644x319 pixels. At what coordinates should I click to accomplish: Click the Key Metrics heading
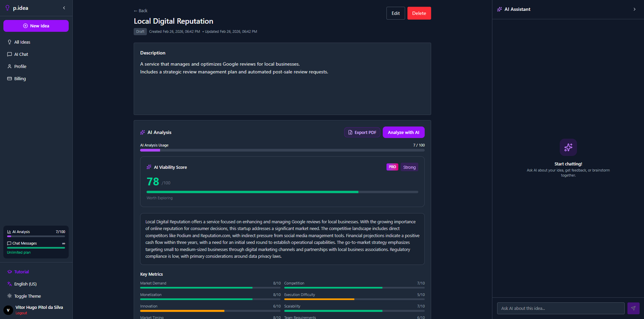(152, 274)
